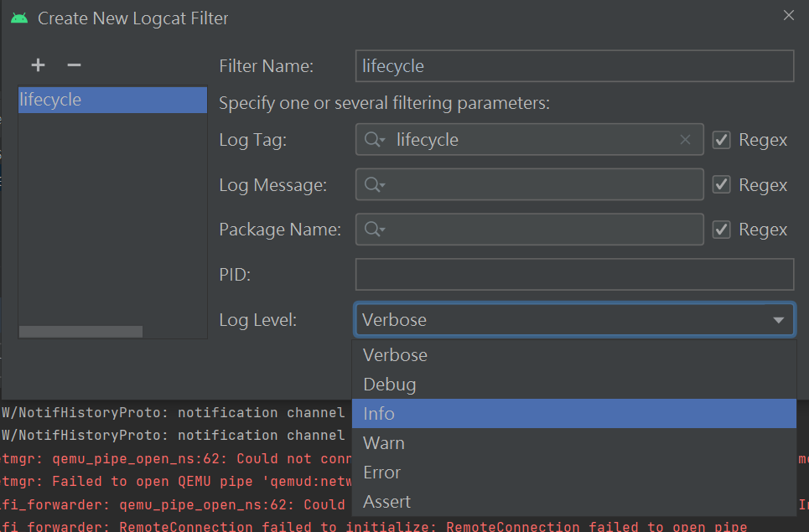Toggle Regex checkbox for Log Message
This screenshot has width=809, height=532.
(721, 185)
